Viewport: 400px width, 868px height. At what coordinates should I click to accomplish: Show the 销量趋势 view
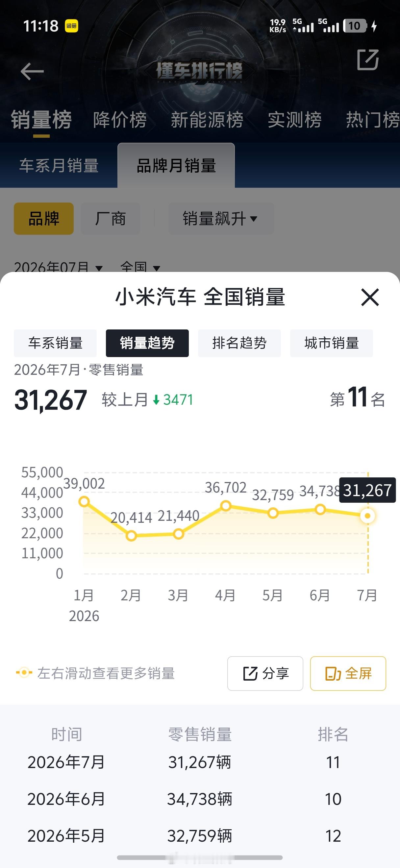click(147, 343)
